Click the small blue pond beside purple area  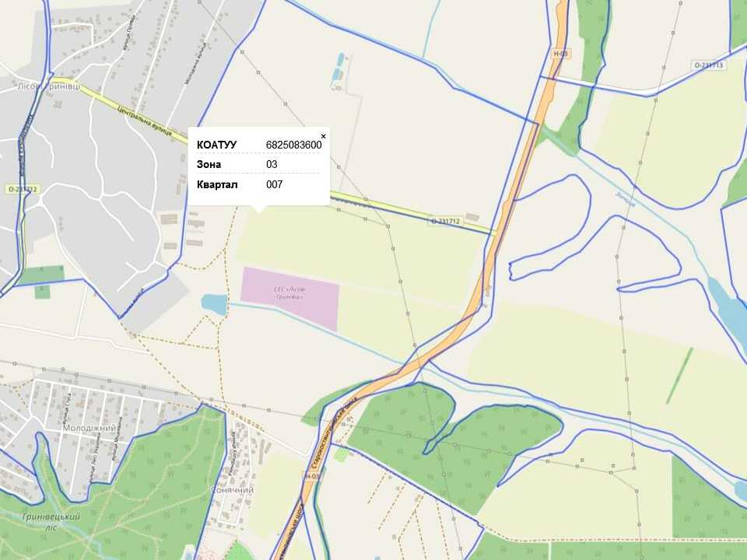point(215,304)
